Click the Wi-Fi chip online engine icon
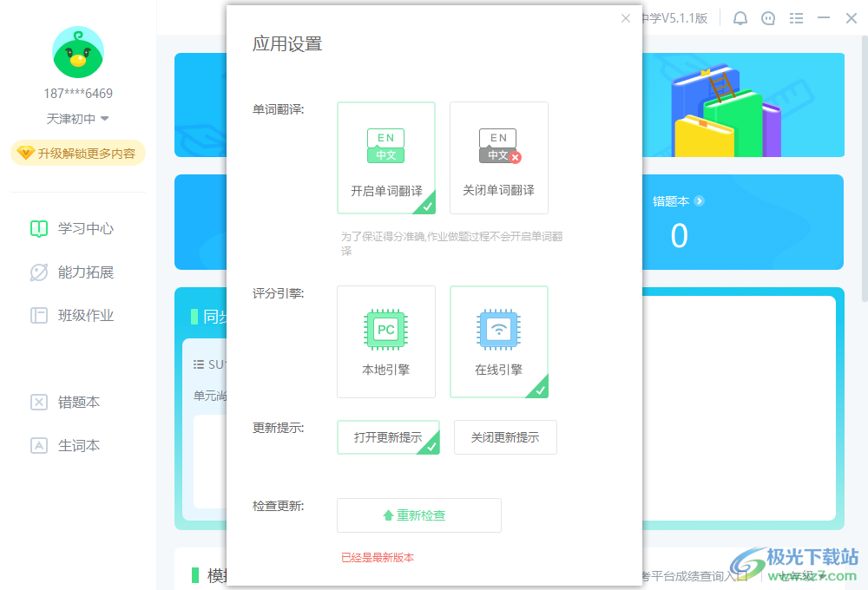Screen dimensions: 868x590 499,330
